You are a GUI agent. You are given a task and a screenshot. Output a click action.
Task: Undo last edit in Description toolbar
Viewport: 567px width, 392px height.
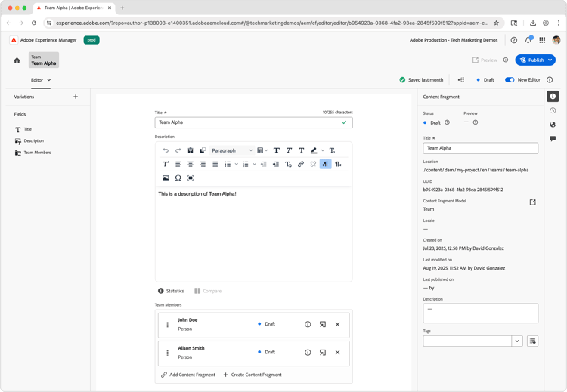point(166,150)
